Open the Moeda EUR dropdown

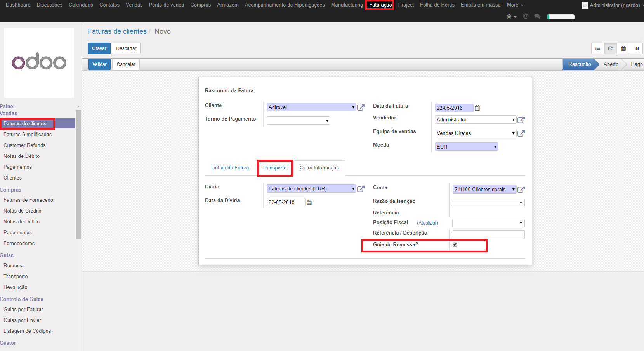[466, 147]
